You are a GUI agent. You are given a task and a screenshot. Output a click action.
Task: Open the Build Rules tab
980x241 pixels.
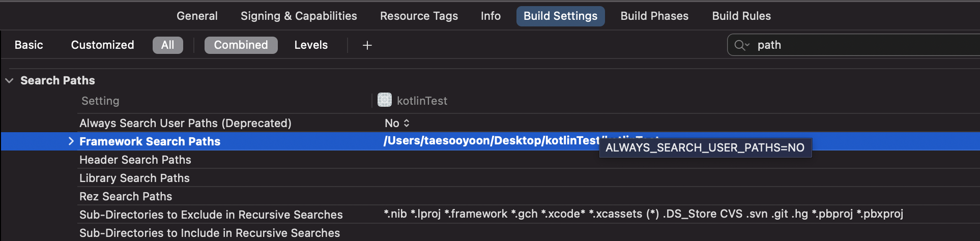741,16
